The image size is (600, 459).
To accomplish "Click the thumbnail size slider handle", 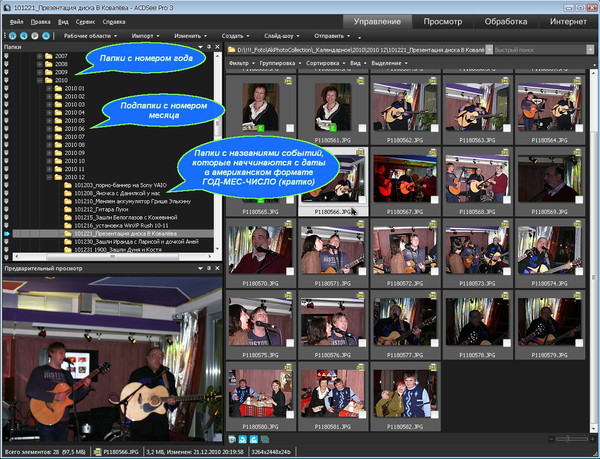I will pyautogui.click(x=567, y=439).
